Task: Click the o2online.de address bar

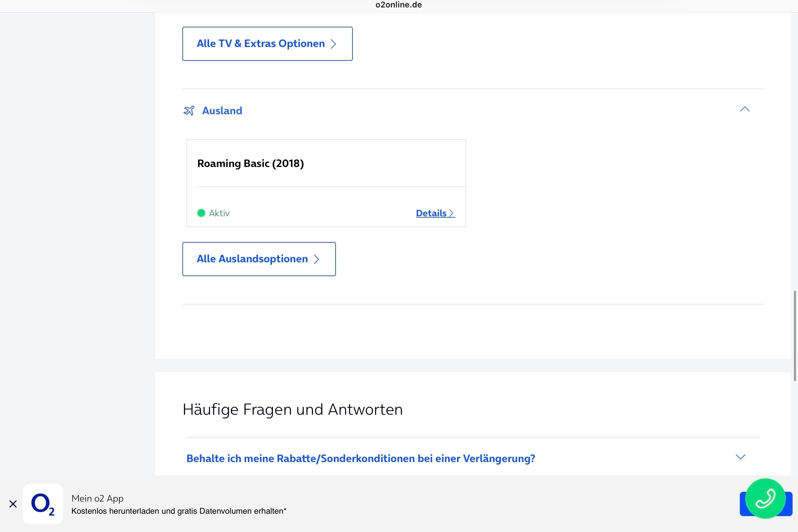Action: pos(398,5)
